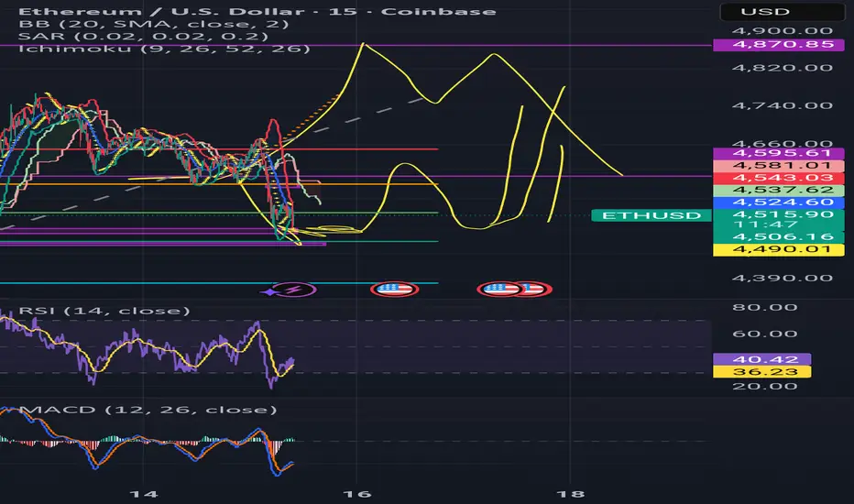The image size is (854, 504).
Task: Click the 4,740.00 price axis label
Action: [783, 105]
